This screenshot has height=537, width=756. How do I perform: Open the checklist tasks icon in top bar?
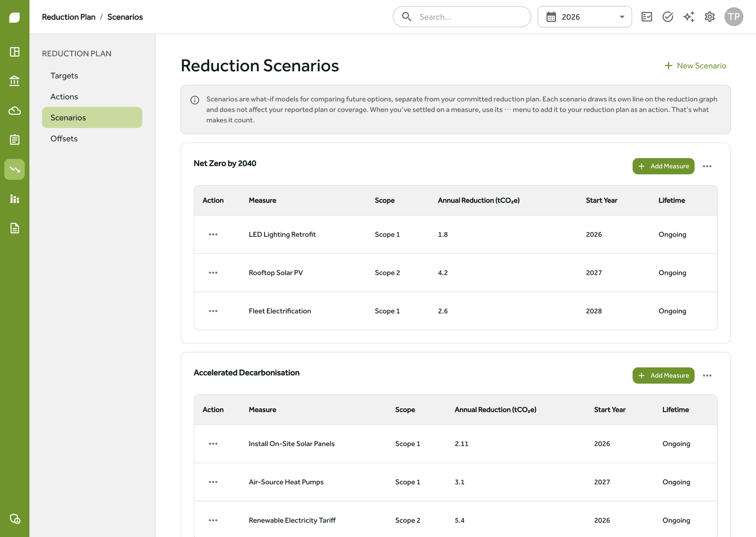pyautogui.click(x=647, y=17)
